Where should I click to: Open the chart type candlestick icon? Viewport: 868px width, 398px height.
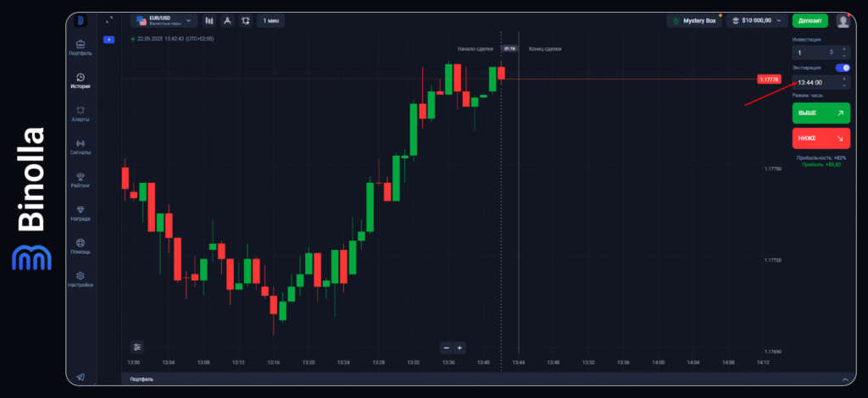209,20
